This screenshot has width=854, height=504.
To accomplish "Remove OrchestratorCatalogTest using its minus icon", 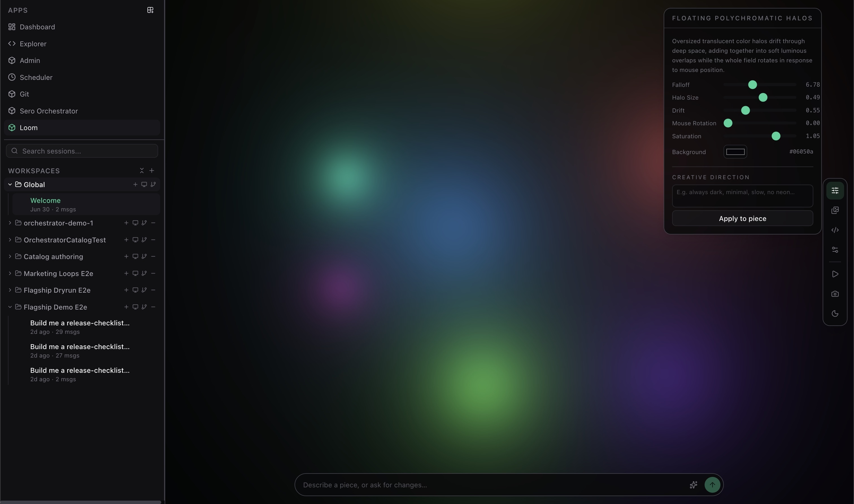I will 153,240.
